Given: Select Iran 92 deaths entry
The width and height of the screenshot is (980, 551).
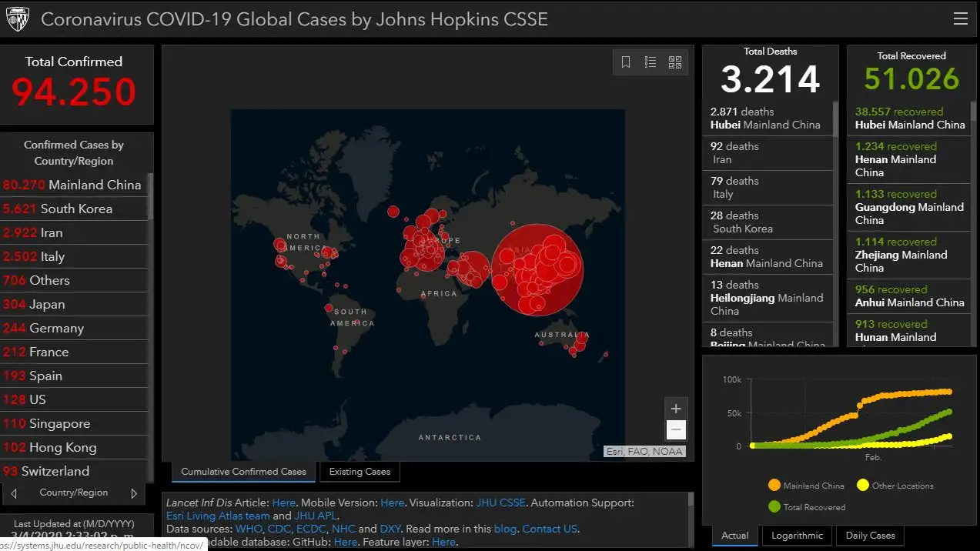Looking at the screenshot, I should click(768, 153).
